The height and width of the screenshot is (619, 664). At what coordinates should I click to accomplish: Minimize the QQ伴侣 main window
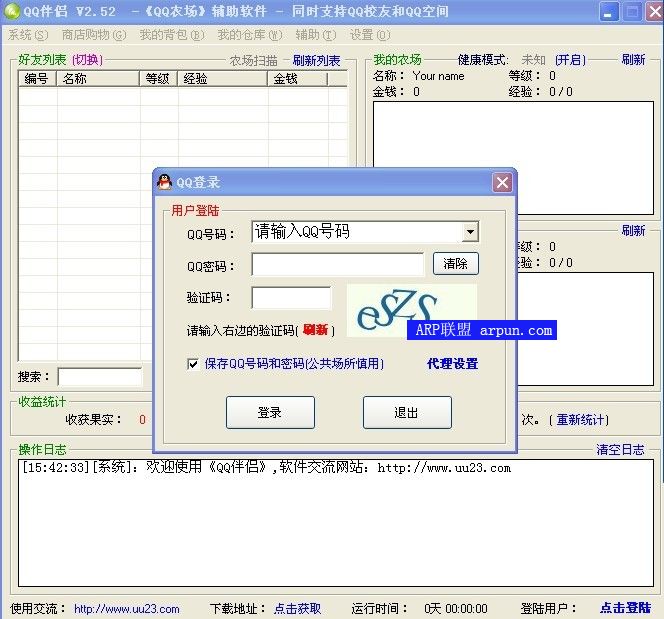pyautogui.click(x=609, y=11)
